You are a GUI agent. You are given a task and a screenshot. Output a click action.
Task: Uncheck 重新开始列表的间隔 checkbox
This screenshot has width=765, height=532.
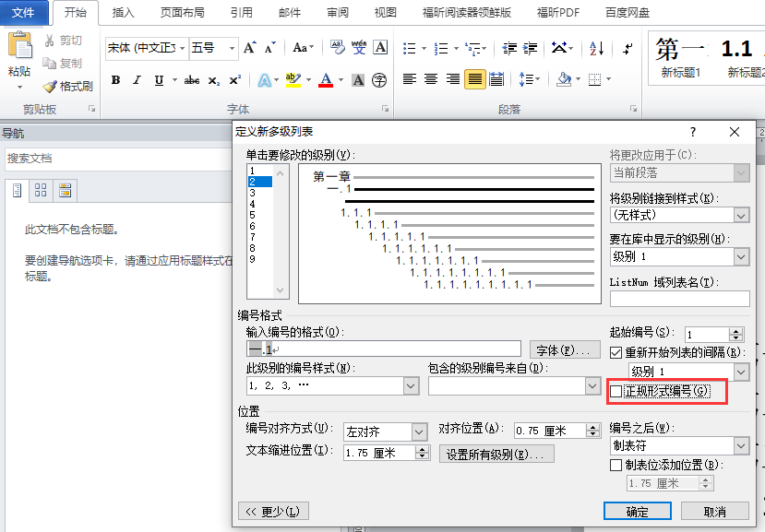(x=616, y=352)
